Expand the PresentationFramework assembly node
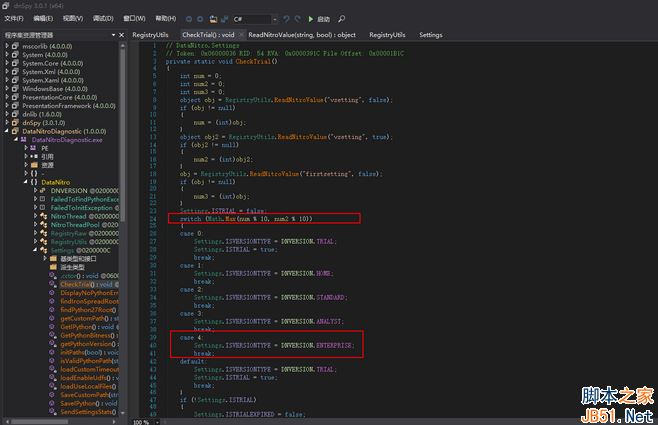Viewport: 658px width, 425px height. coord(7,105)
